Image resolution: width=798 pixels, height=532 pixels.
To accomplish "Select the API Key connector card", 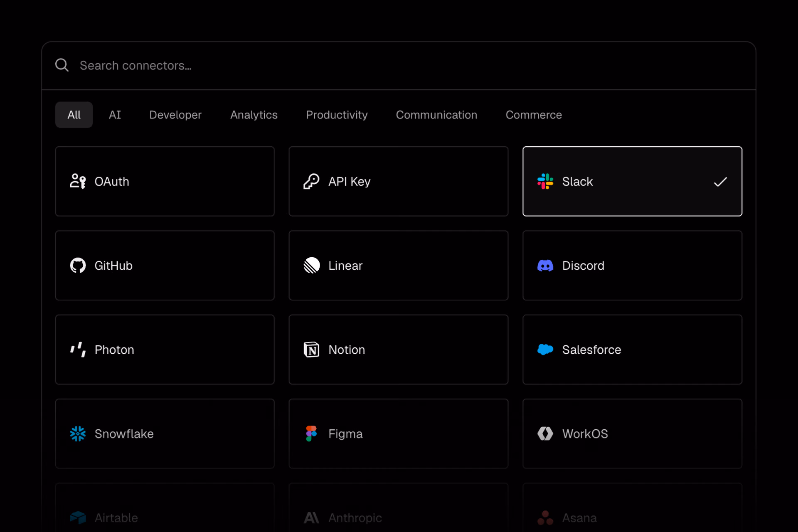I will pos(399,181).
